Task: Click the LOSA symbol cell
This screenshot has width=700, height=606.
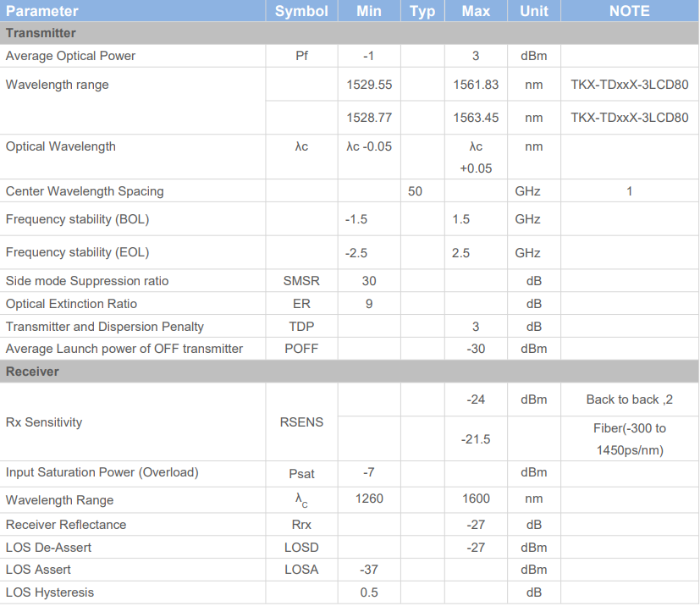Action: (x=301, y=570)
